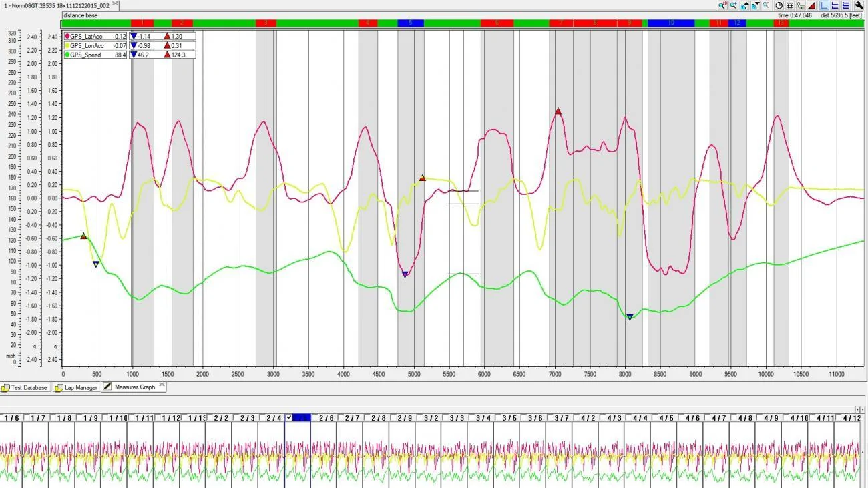Screen dimensions: 868x488
Task: Open the wrench settings icon
Action: click(859, 5)
